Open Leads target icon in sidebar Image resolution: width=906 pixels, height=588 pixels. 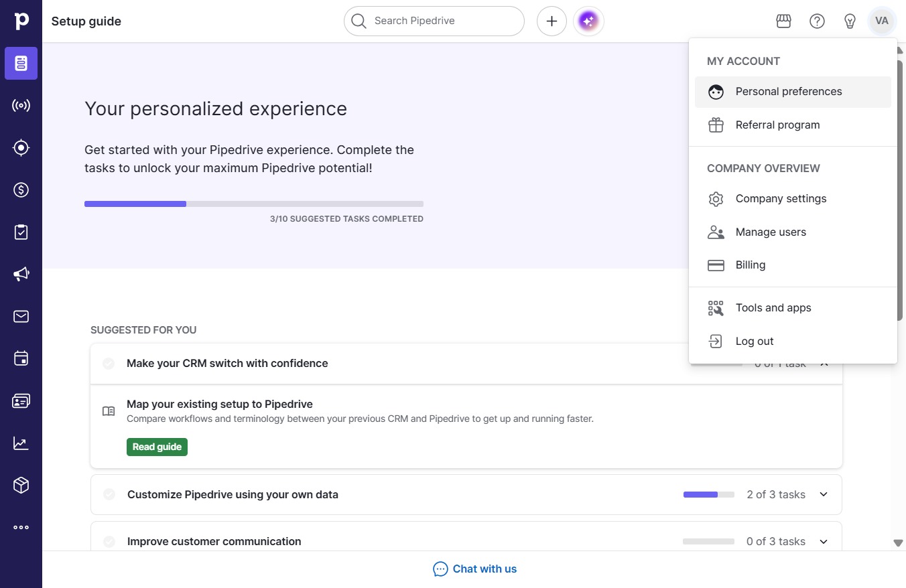(21, 147)
